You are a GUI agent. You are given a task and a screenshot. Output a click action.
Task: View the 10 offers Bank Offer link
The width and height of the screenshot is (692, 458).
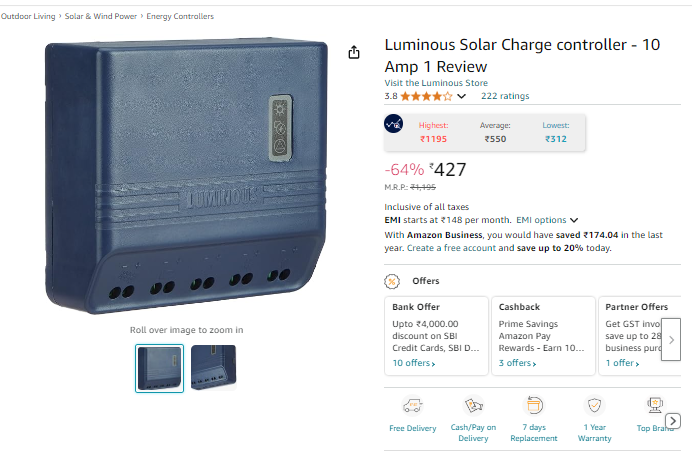[x=414, y=363]
